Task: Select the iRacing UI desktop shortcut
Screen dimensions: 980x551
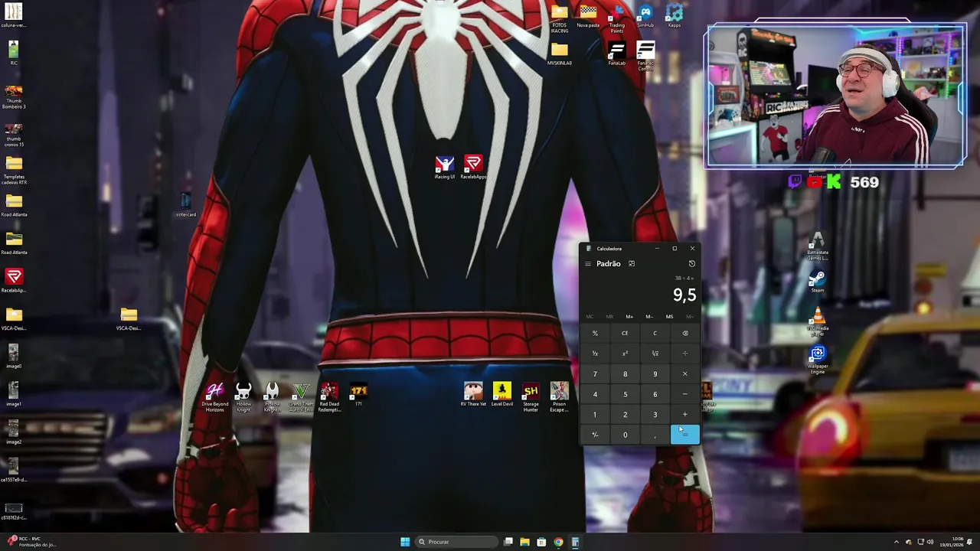Action: pos(444,168)
